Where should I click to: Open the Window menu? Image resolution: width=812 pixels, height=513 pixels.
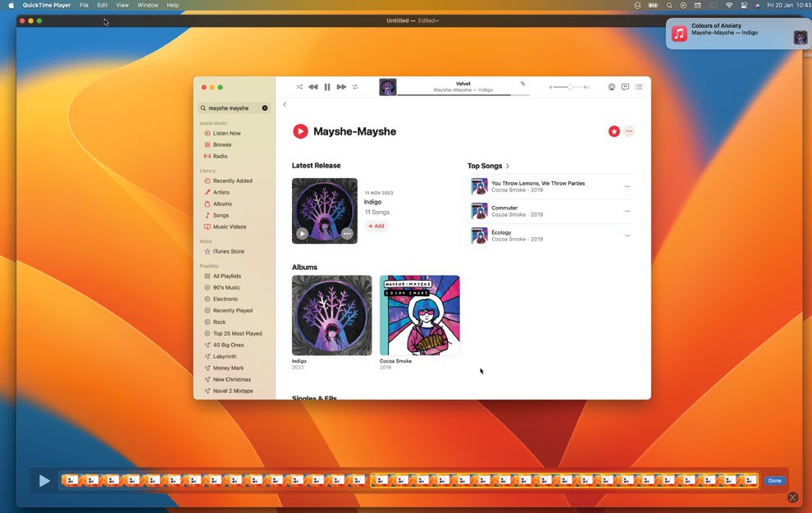(x=148, y=5)
